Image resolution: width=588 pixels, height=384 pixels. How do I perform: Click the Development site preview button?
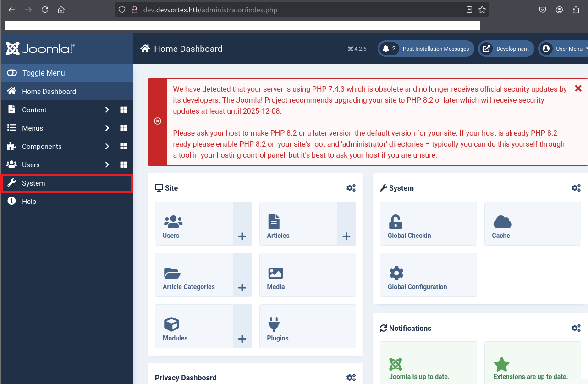[x=506, y=49]
